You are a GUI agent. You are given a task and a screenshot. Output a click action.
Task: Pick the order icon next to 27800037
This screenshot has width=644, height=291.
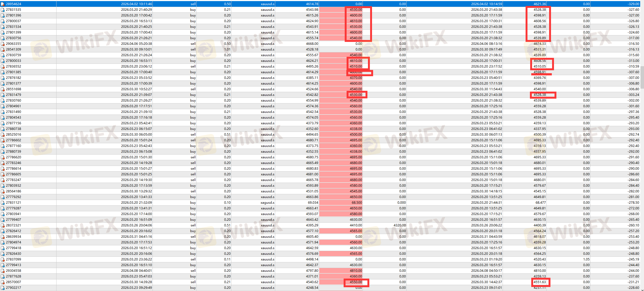(3, 21)
